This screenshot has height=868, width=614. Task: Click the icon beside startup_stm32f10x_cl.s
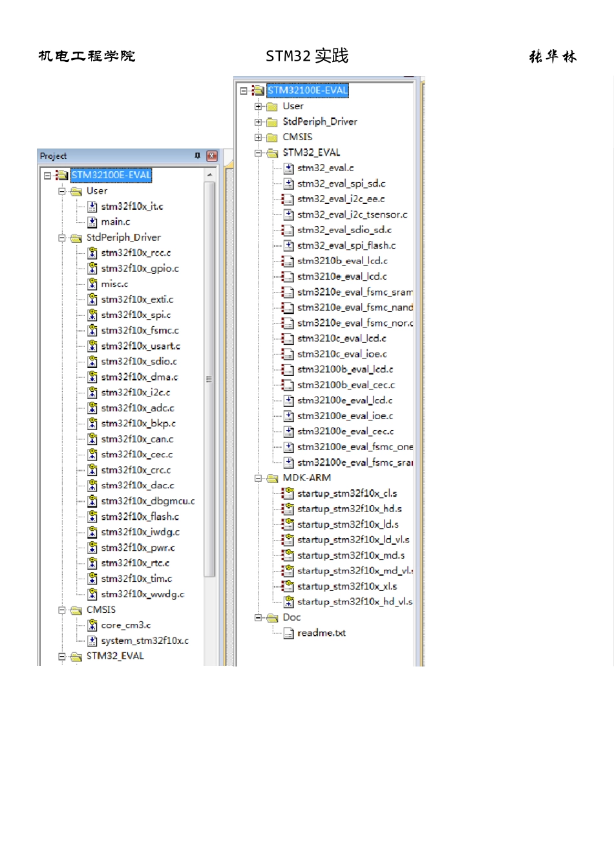tap(288, 493)
